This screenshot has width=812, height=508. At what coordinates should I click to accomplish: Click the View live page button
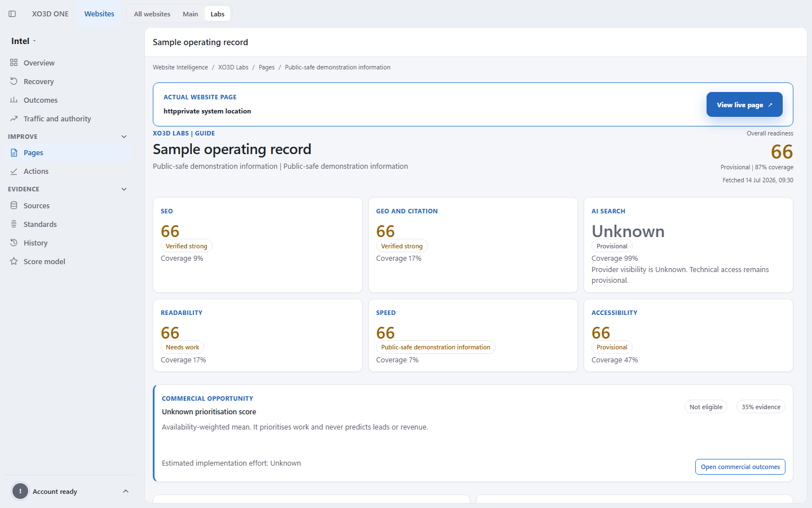[744, 104]
